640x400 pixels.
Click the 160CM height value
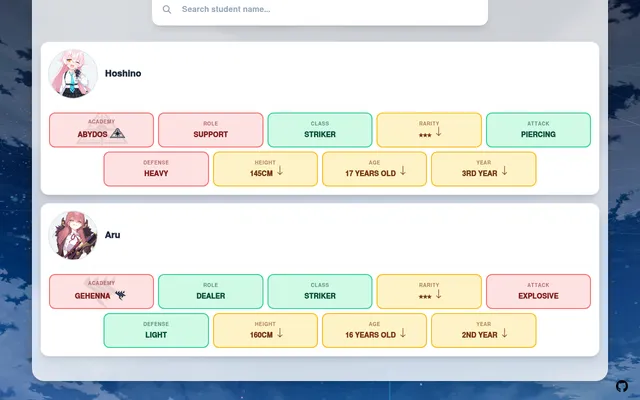261,335
